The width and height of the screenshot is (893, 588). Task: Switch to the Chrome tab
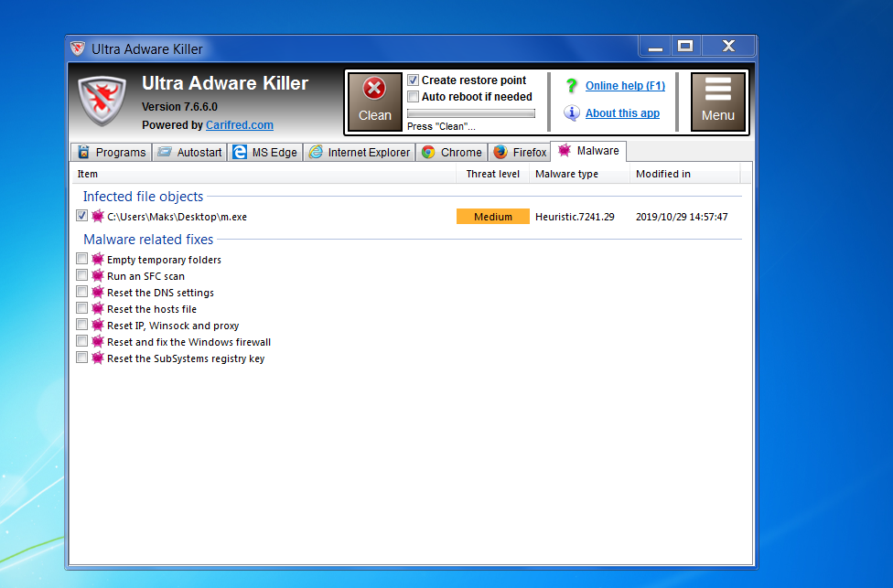(452, 152)
